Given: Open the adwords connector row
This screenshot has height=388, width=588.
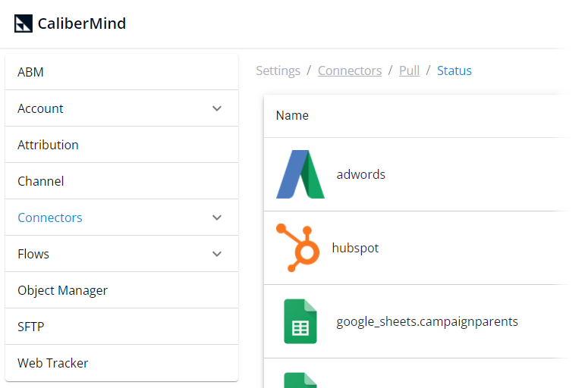Looking at the screenshot, I should click(x=361, y=174).
